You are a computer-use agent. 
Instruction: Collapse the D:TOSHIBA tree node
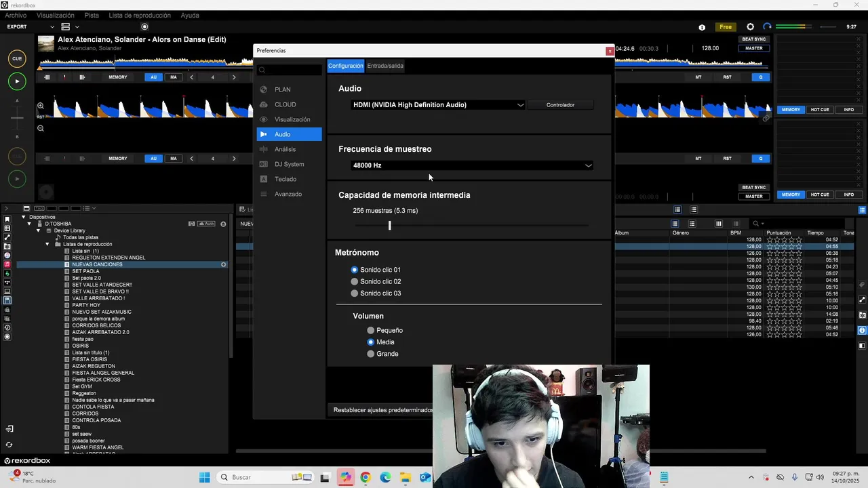(x=29, y=224)
